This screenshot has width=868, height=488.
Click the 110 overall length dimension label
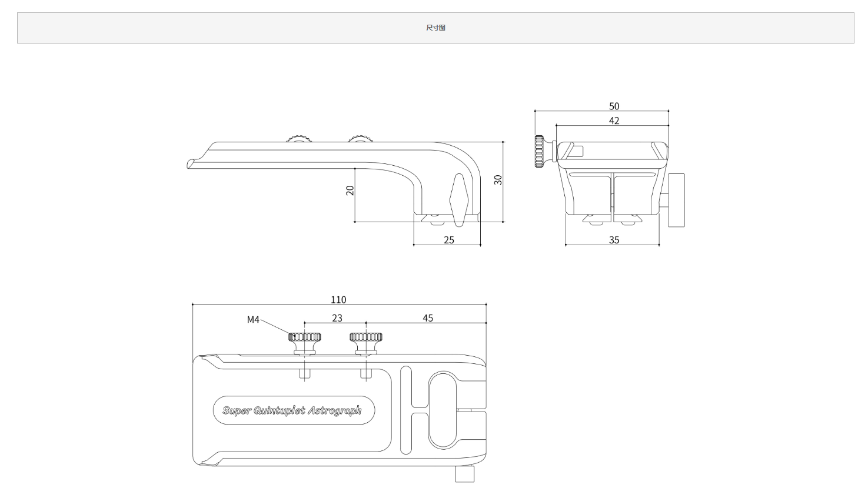(x=338, y=299)
